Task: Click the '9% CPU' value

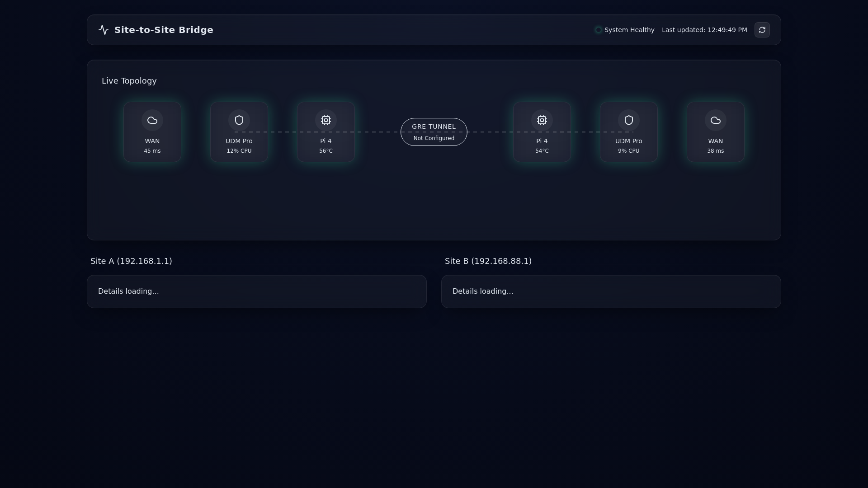Action: [x=629, y=151]
